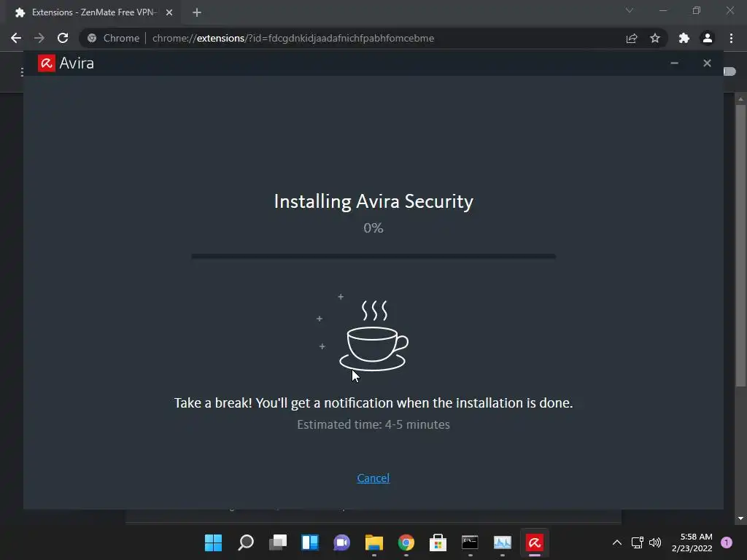This screenshot has height=560, width=747.
Task: Open Windows taskbar Search
Action: (246, 542)
